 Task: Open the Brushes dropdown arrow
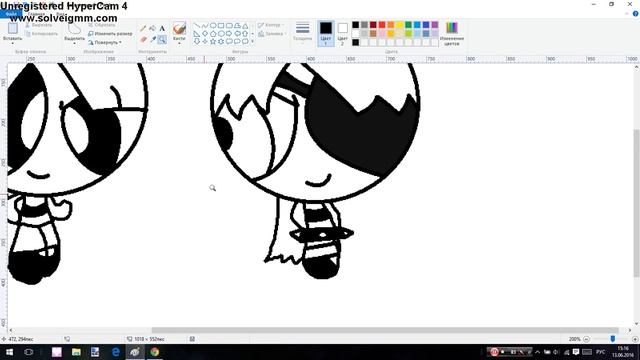179,43
